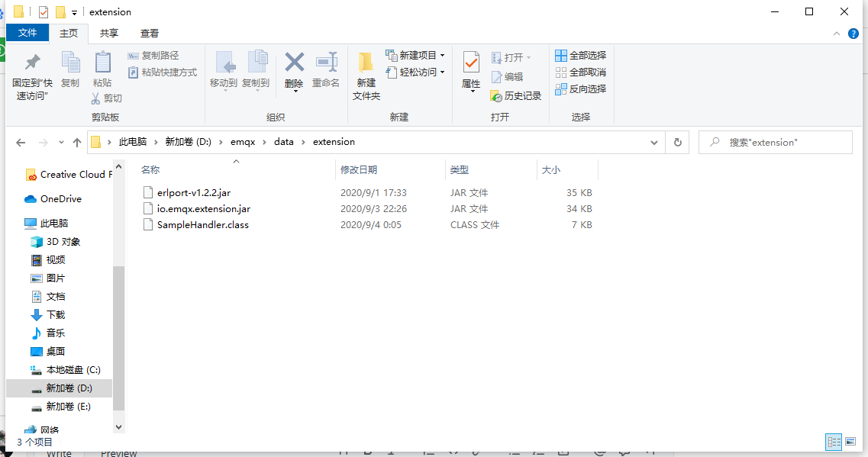Select Copy path (复制路径)
868x457 pixels.
point(154,56)
